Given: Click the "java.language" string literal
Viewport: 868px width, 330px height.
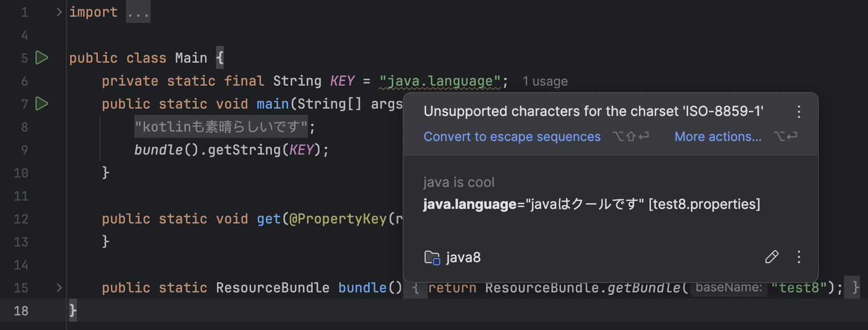Looking at the screenshot, I should tap(440, 81).
